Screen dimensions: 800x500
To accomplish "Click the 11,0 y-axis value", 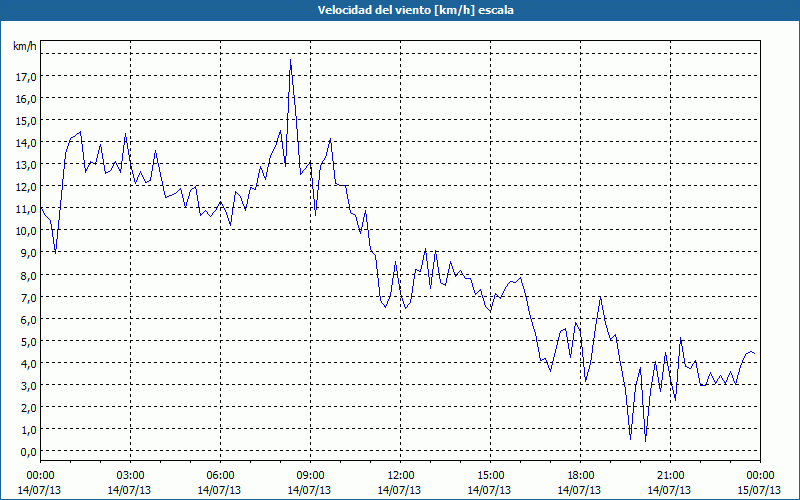I will tap(26, 209).
